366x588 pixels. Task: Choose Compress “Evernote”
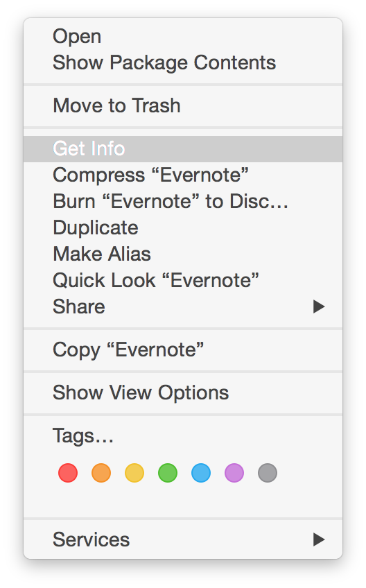point(183,175)
